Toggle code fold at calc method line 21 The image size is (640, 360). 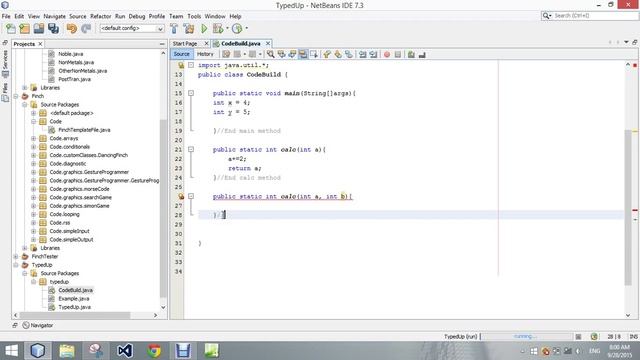click(191, 149)
